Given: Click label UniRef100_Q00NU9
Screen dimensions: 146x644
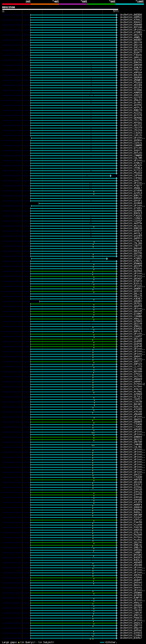Looking at the screenshot, I should [131, 203].
